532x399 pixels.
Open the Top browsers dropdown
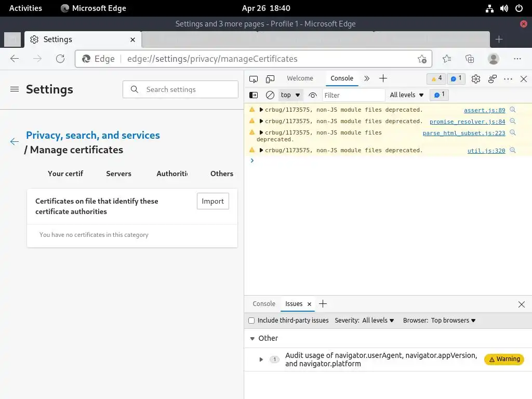(x=453, y=321)
